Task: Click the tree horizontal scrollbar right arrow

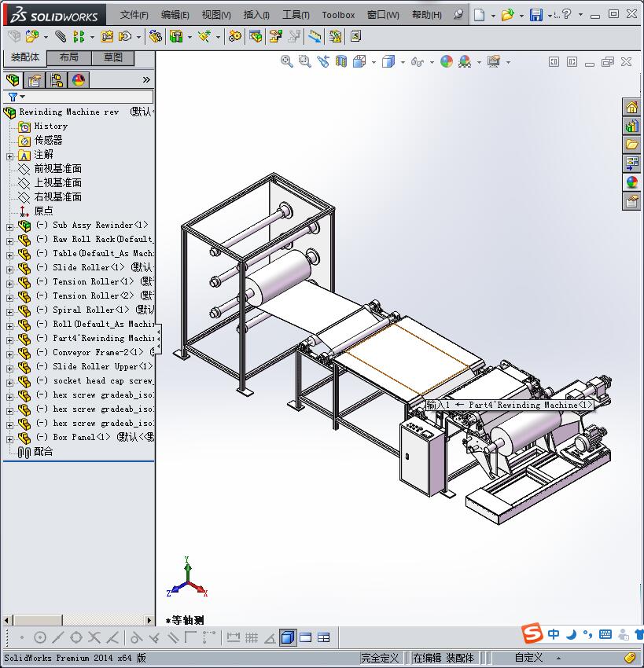Action: click(x=149, y=620)
